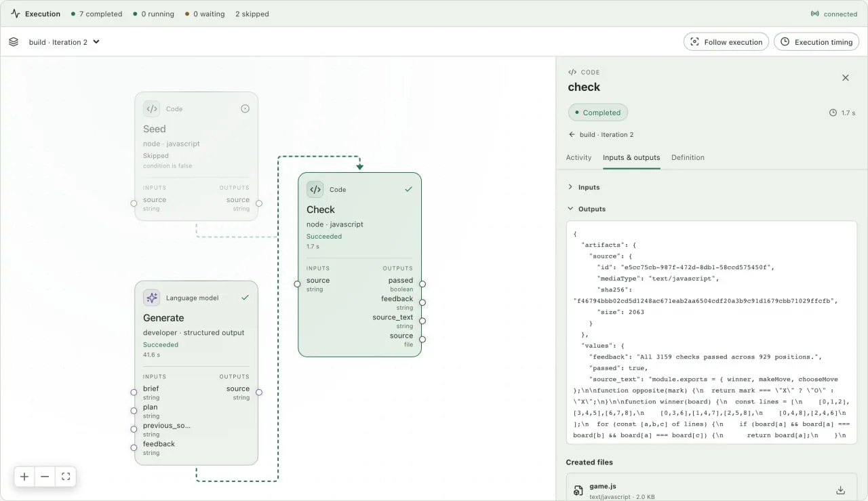Click the passed output port on Check
The height and width of the screenshot is (501, 868).
point(422,284)
